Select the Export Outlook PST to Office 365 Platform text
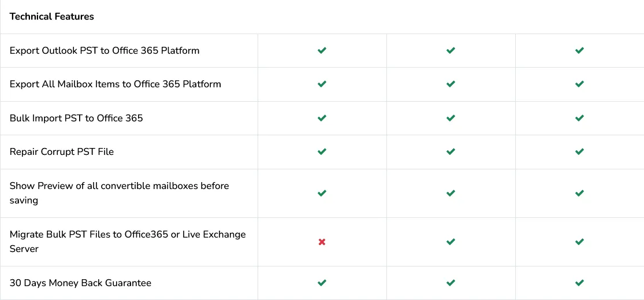 point(105,50)
